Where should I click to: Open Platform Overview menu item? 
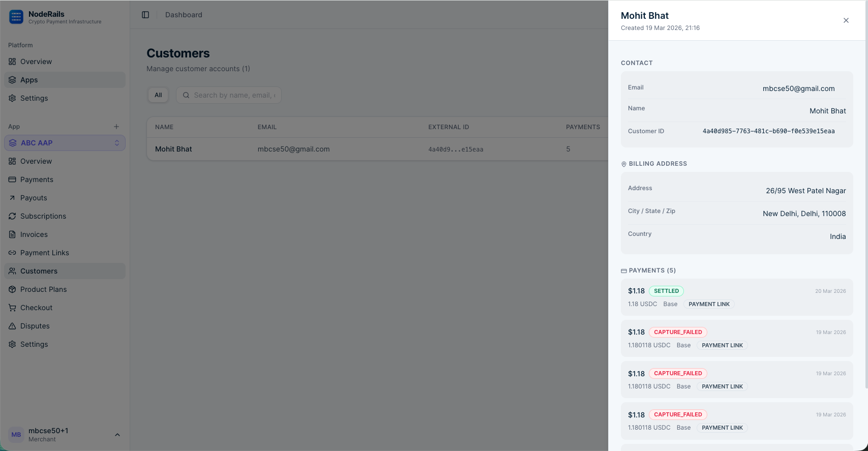tap(36, 62)
